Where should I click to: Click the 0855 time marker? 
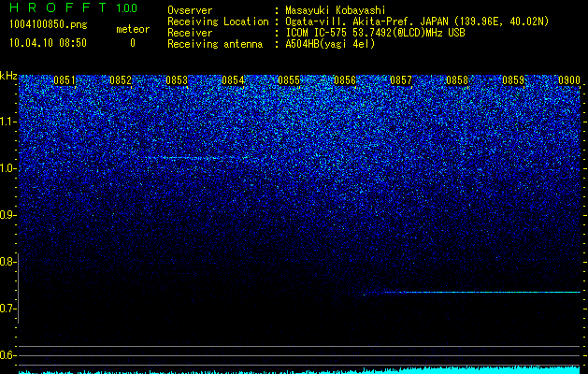(289, 80)
